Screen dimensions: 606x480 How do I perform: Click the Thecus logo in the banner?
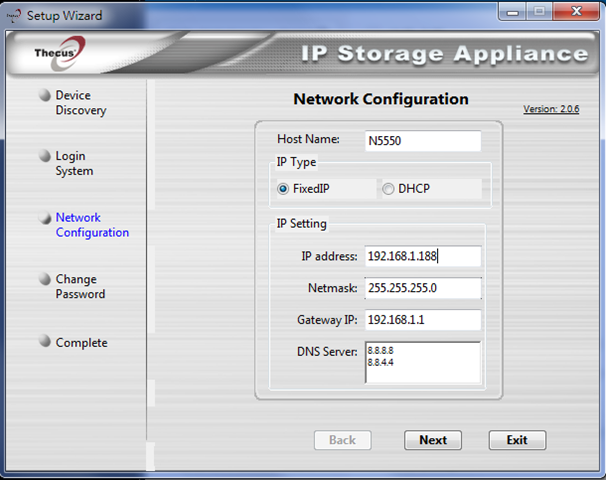coord(60,53)
